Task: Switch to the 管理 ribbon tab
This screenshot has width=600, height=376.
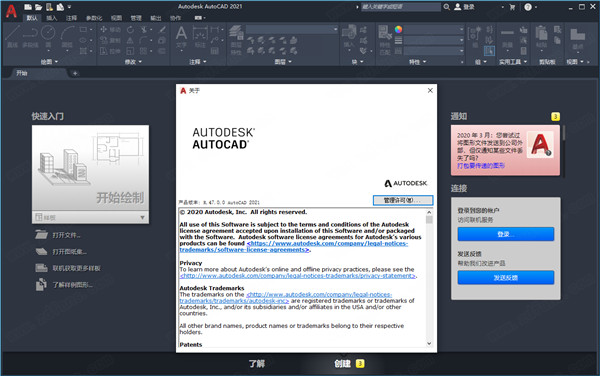Action: point(136,18)
